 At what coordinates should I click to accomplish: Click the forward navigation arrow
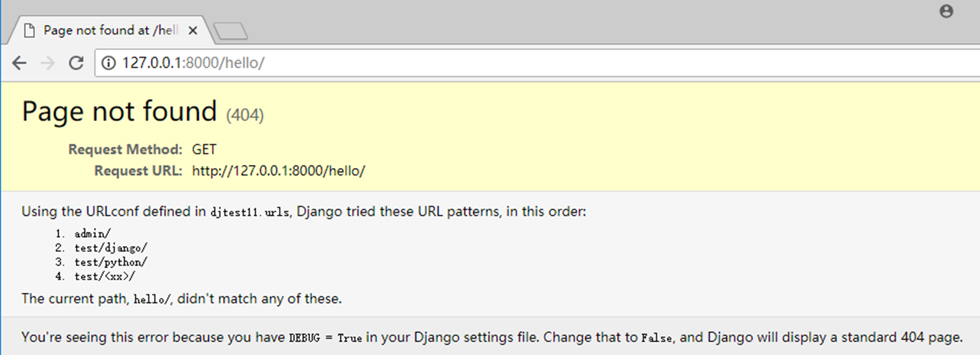pos(47,63)
